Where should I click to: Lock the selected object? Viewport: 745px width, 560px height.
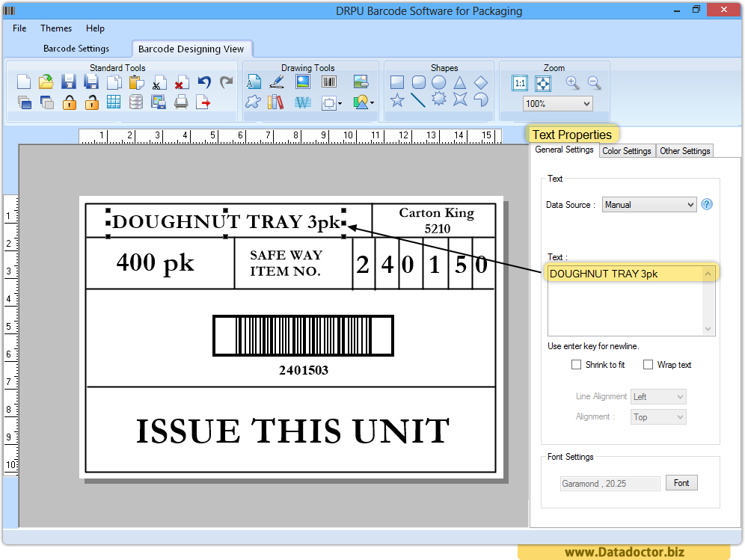(x=70, y=102)
